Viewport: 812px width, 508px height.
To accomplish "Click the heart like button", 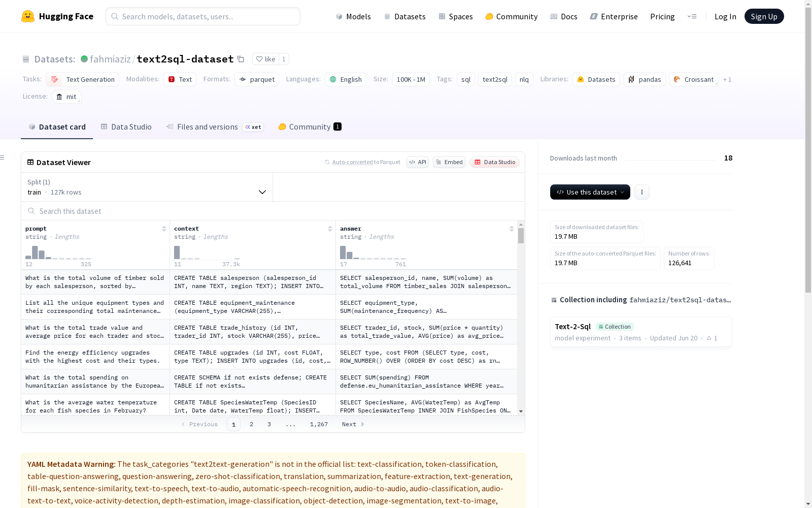I will point(265,59).
